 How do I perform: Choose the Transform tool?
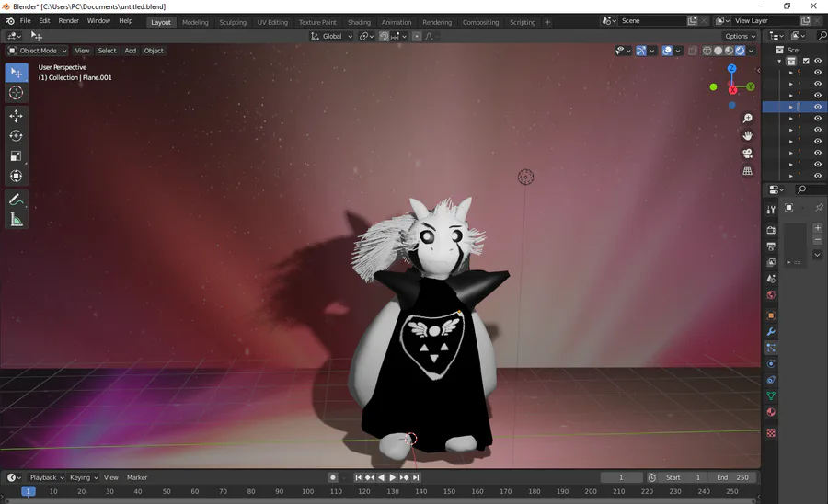(x=17, y=176)
